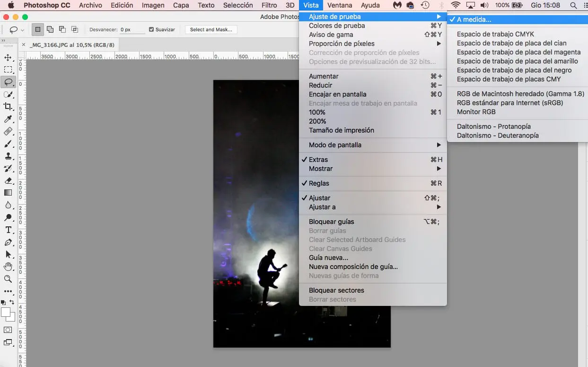Image resolution: width=588 pixels, height=367 pixels.
Task: Toggle the Suavizar checkbox
Action: (151, 29)
